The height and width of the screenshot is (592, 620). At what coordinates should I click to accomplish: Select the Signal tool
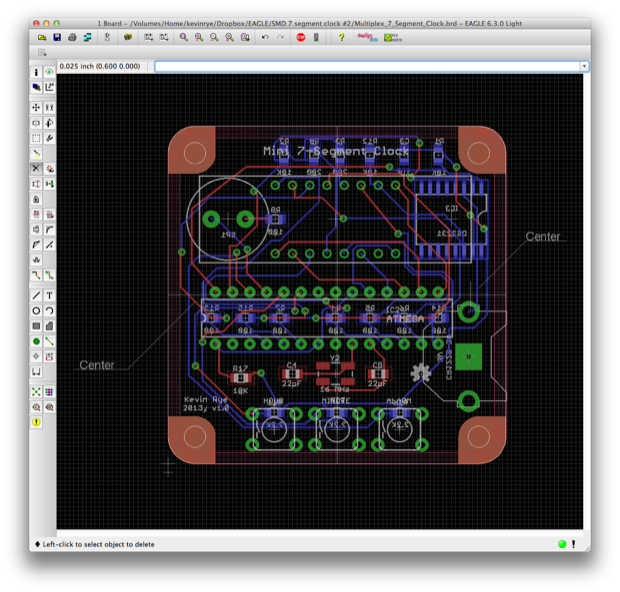(49, 341)
